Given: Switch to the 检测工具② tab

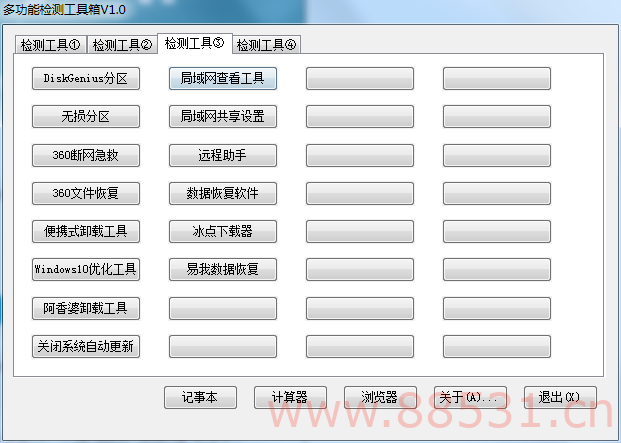Looking at the screenshot, I should [x=122, y=45].
